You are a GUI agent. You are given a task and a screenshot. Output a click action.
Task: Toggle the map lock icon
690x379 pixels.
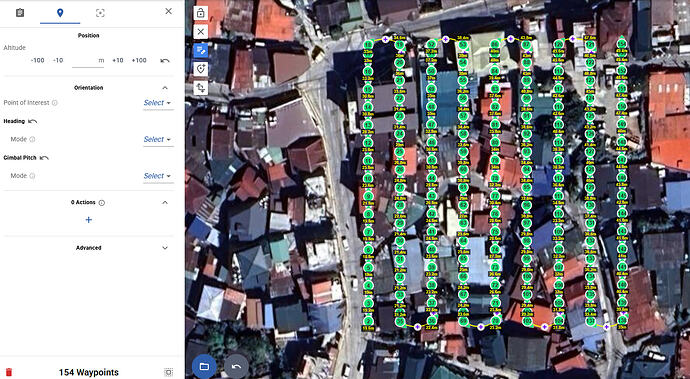pos(201,13)
